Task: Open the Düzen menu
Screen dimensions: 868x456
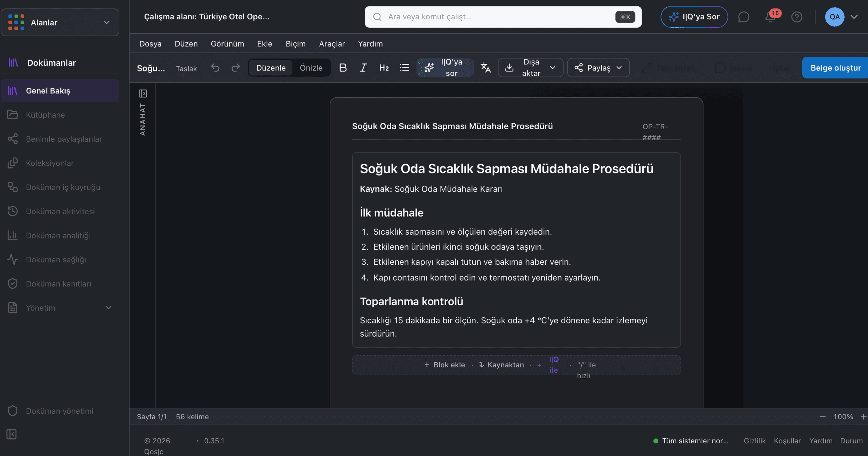Action: [186, 44]
